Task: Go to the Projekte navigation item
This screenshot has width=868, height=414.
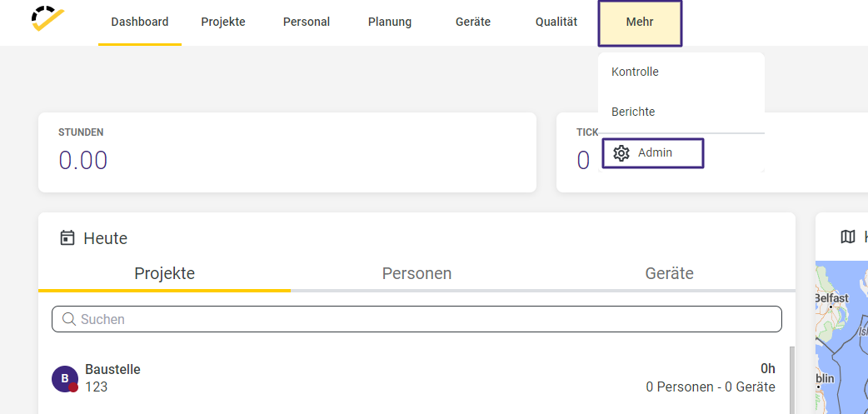Action: [x=223, y=22]
